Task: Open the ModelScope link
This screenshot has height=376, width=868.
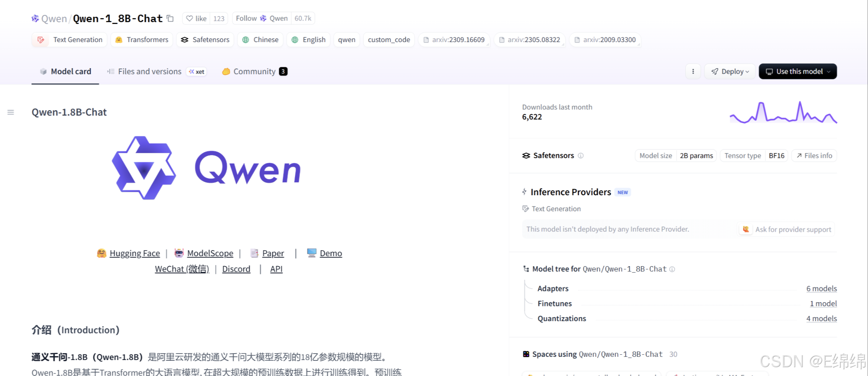Action: pos(210,253)
